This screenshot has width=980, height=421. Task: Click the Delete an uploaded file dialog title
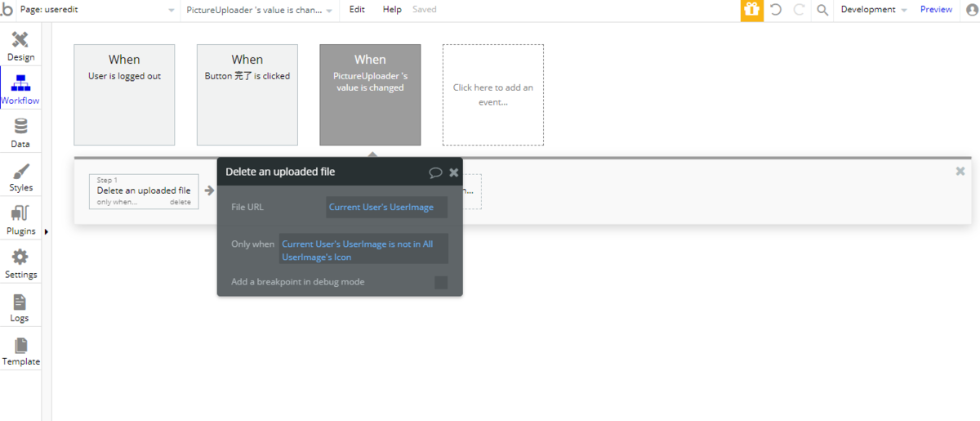(x=280, y=172)
